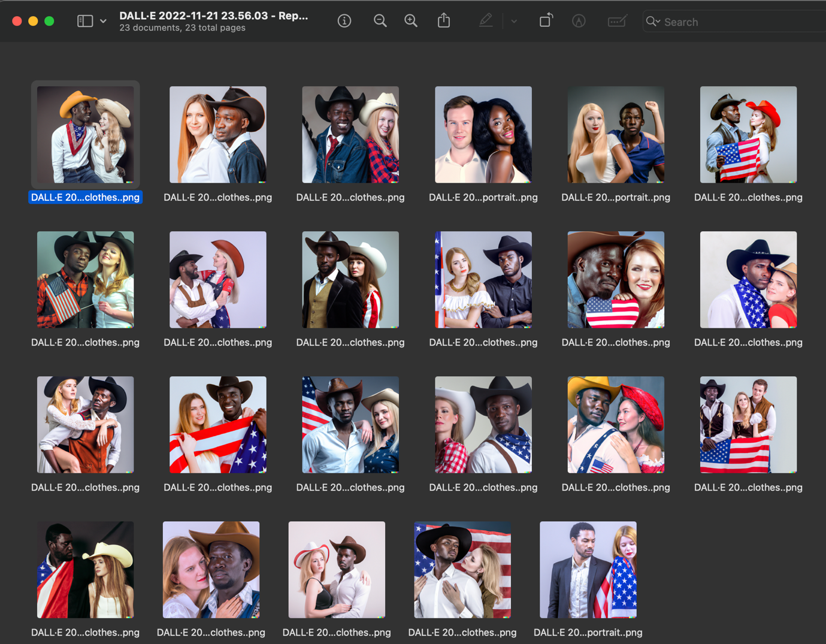Expand the highlight color options chevron
826x644 pixels.
point(514,21)
